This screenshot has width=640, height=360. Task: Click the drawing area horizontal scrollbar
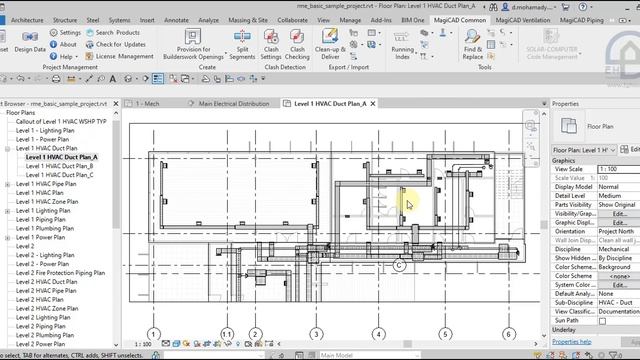407,344
